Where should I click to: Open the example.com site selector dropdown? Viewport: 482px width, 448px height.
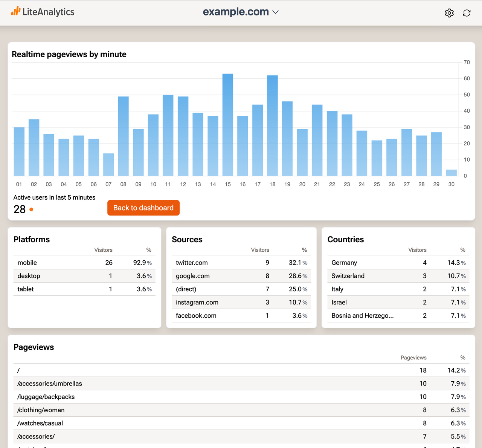[x=241, y=12]
